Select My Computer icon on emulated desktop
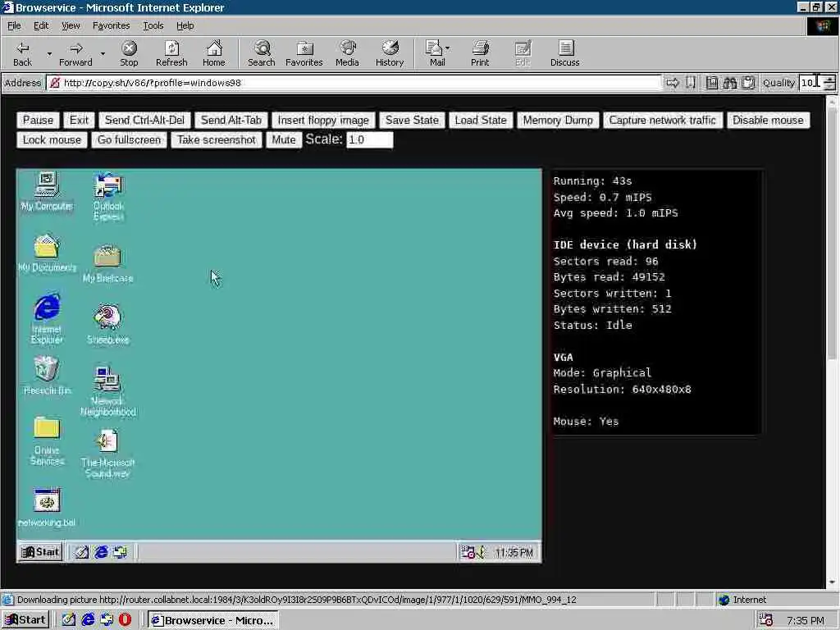The height and width of the screenshot is (630, 840). pyautogui.click(x=47, y=190)
